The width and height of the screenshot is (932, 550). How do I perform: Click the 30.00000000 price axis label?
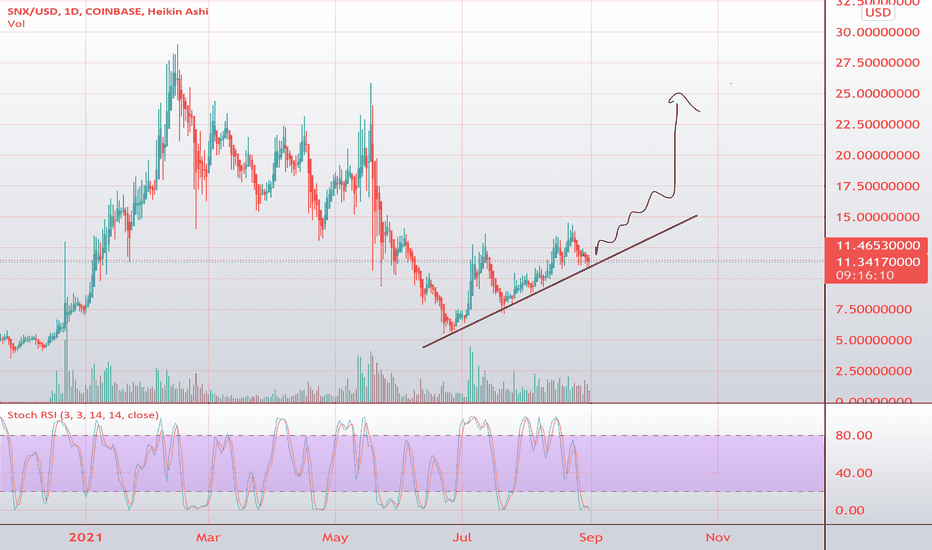pos(877,32)
